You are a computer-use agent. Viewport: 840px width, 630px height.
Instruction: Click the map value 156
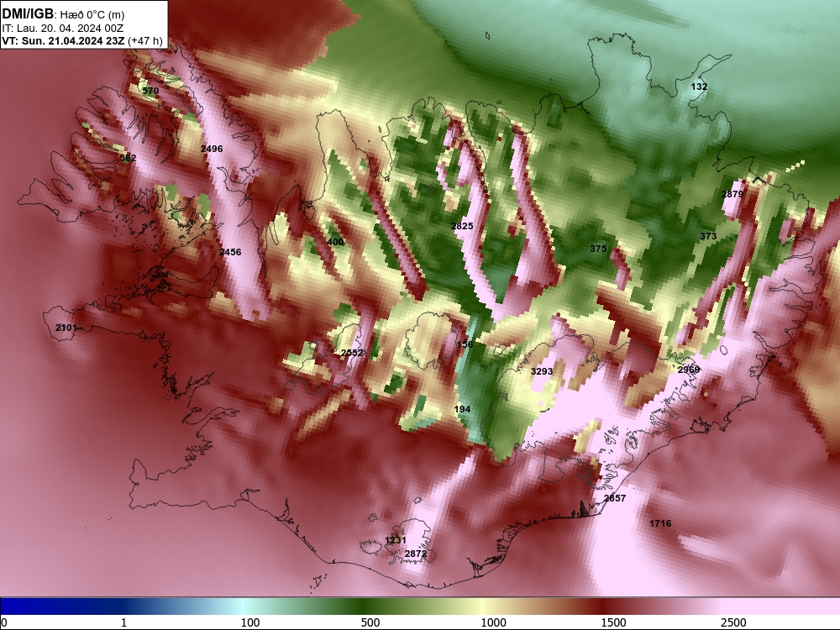point(465,344)
